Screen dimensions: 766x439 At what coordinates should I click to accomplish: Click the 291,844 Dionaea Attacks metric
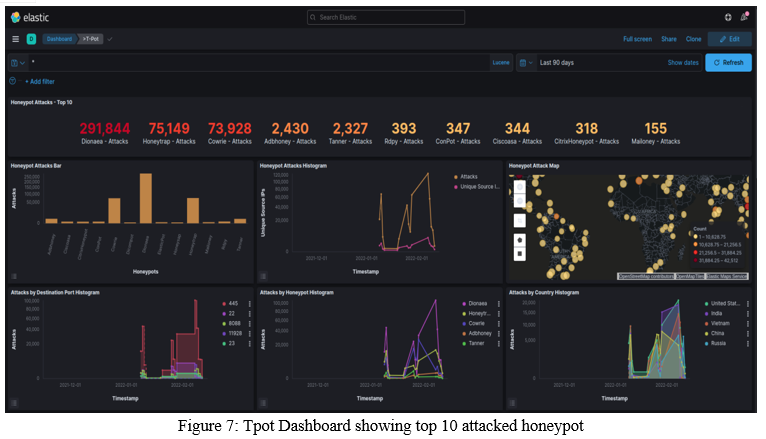(105, 133)
